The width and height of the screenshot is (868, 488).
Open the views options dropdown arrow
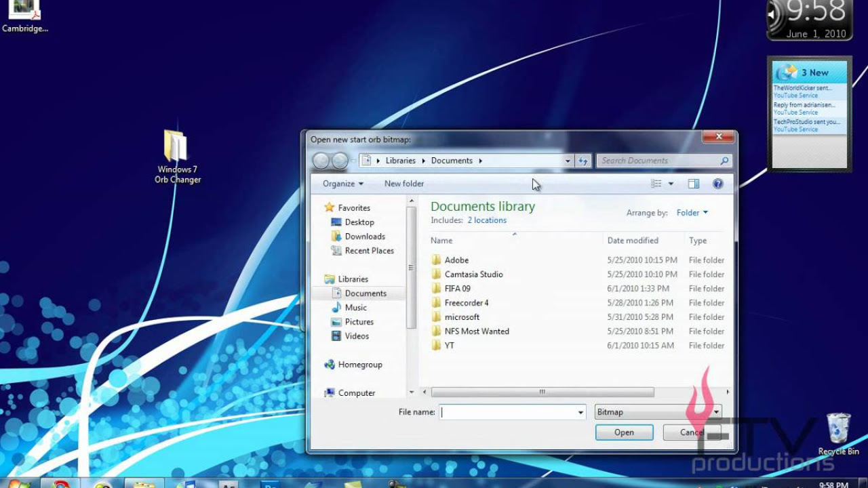click(671, 184)
